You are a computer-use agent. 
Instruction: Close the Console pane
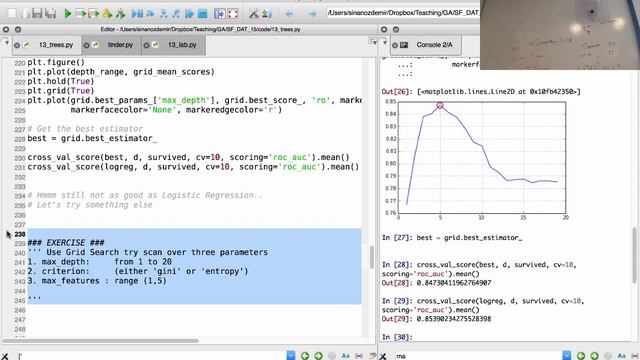pyautogui.click(x=384, y=29)
